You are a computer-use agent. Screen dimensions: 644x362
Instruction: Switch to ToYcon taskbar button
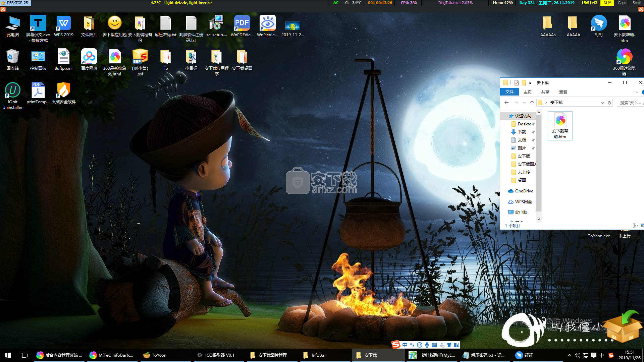[165, 355]
